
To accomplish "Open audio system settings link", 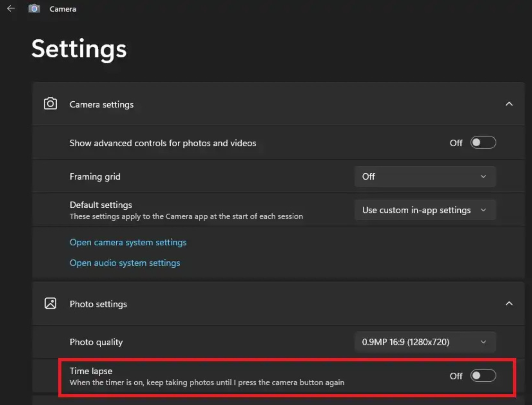I will (x=125, y=263).
